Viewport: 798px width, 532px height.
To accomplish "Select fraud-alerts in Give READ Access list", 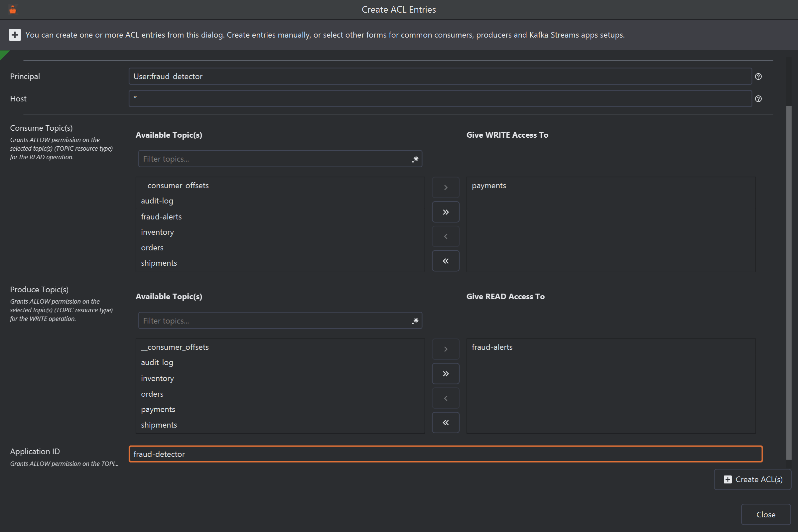I will (611, 347).
